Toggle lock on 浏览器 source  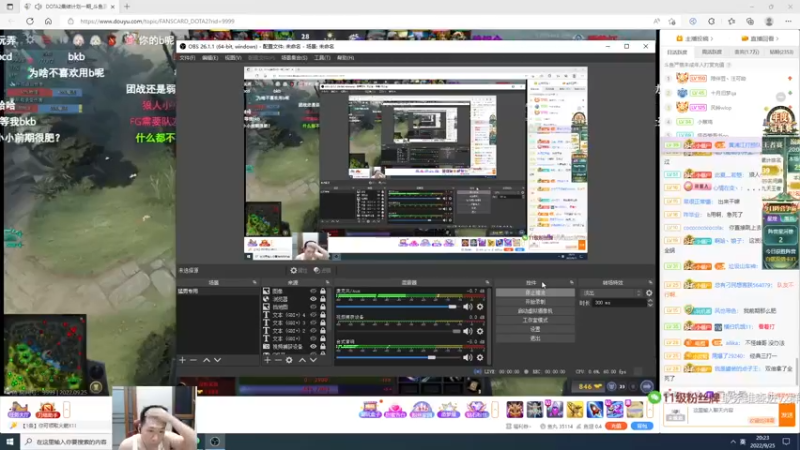coord(322,299)
